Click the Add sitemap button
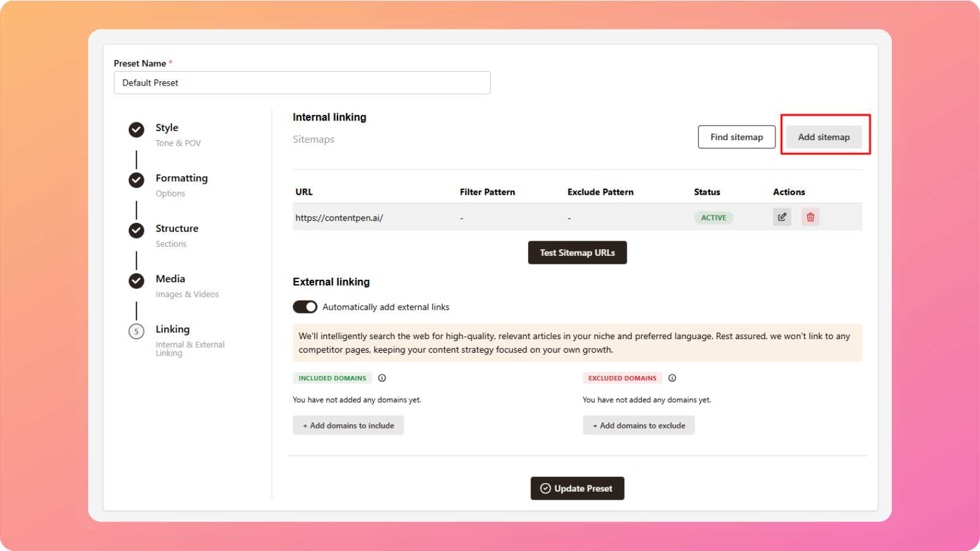Screen dimensions: 980x551 point(823,137)
